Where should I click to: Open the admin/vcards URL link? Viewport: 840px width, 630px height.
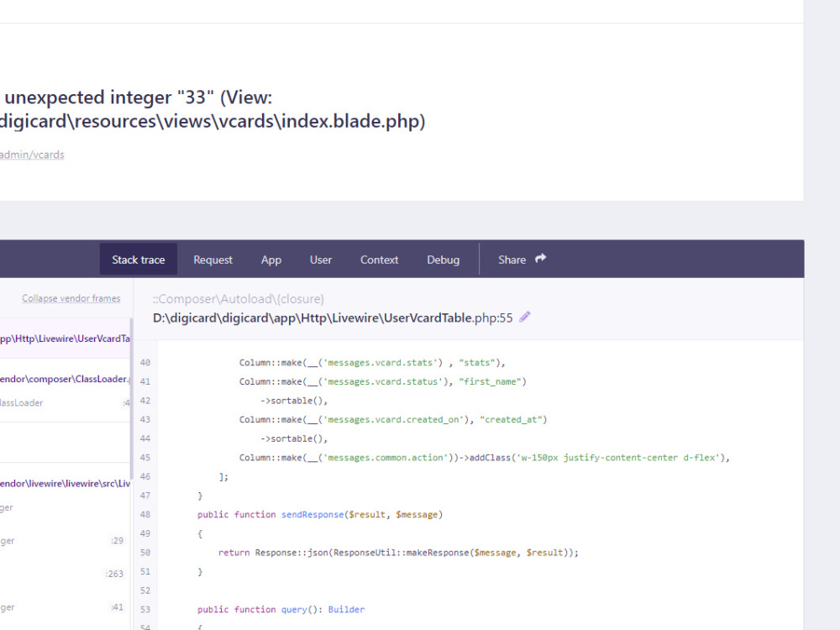coord(32,155)
